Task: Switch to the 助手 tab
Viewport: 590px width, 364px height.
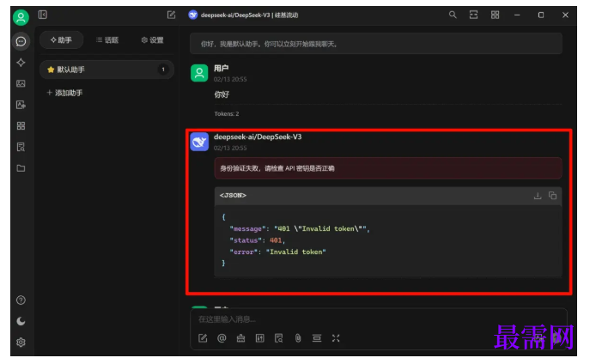Action: [x=61, y=39]
